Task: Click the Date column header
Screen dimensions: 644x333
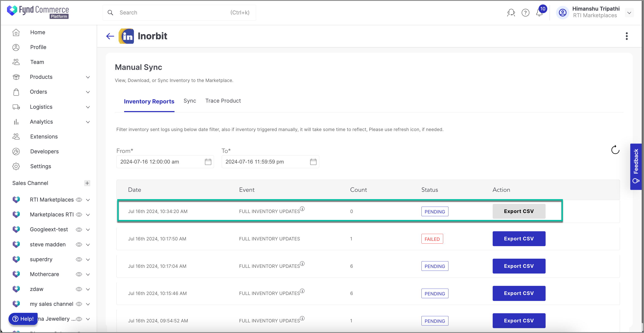Action: click(x=135, y=190)
